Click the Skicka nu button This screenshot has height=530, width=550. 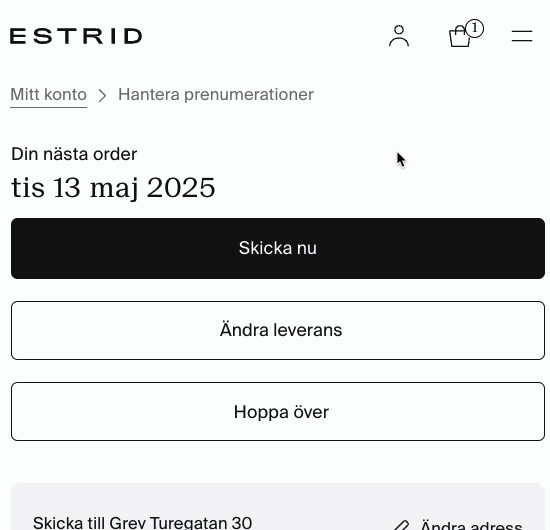278,248
